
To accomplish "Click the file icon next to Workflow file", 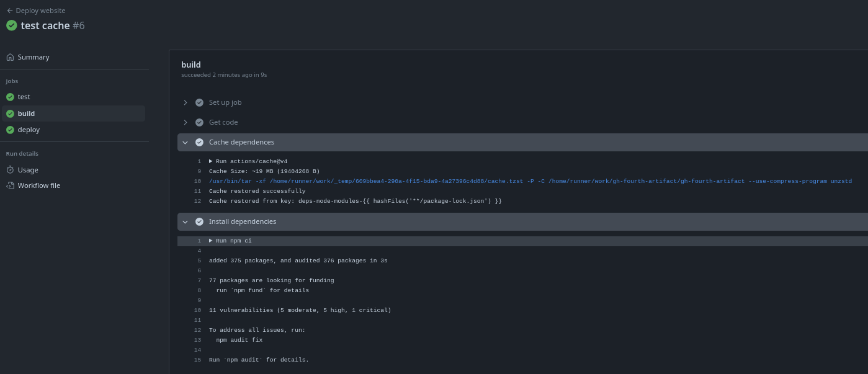I will [x=10, y=185].
